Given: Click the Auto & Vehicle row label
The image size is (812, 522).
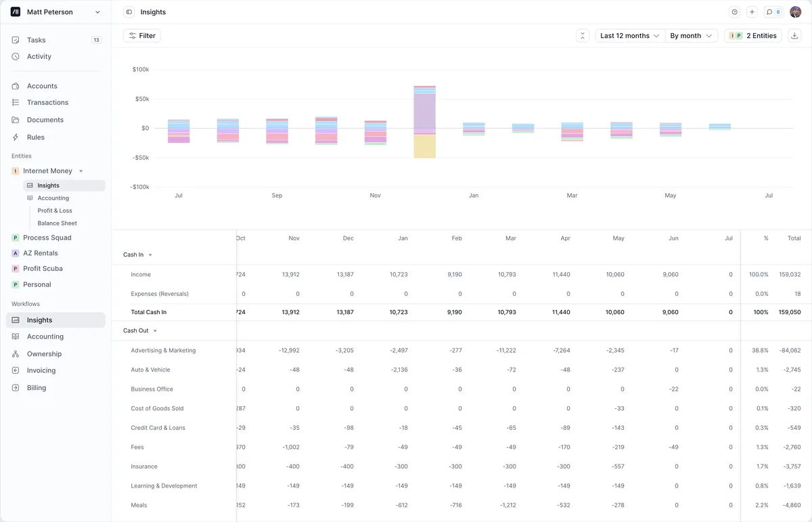Looking at the screenshot, I should [150, 370].
